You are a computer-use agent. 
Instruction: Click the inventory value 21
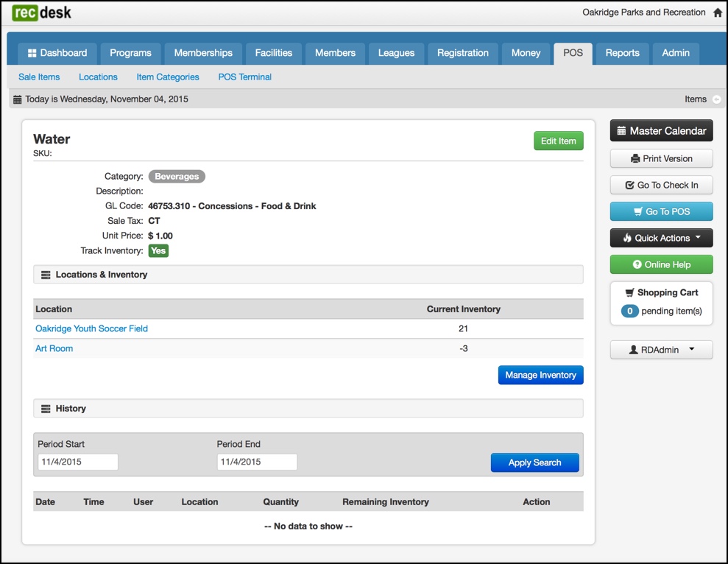point(463,328)
